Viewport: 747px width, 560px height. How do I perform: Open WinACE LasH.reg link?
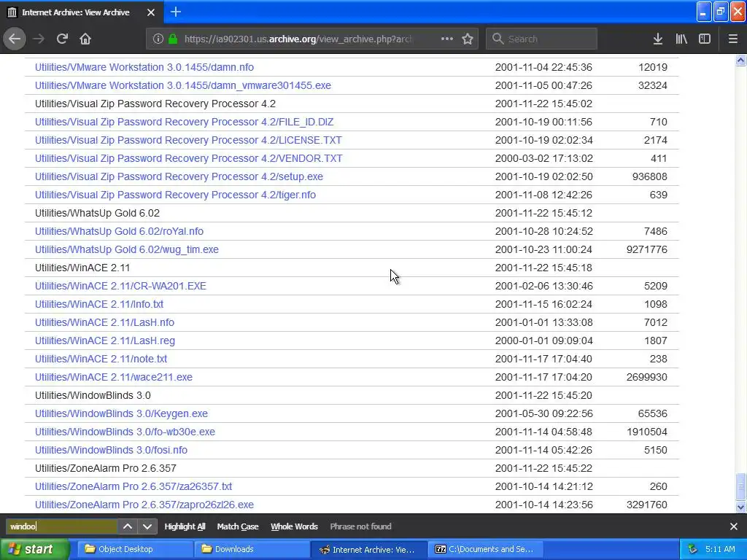click(105, 341)
